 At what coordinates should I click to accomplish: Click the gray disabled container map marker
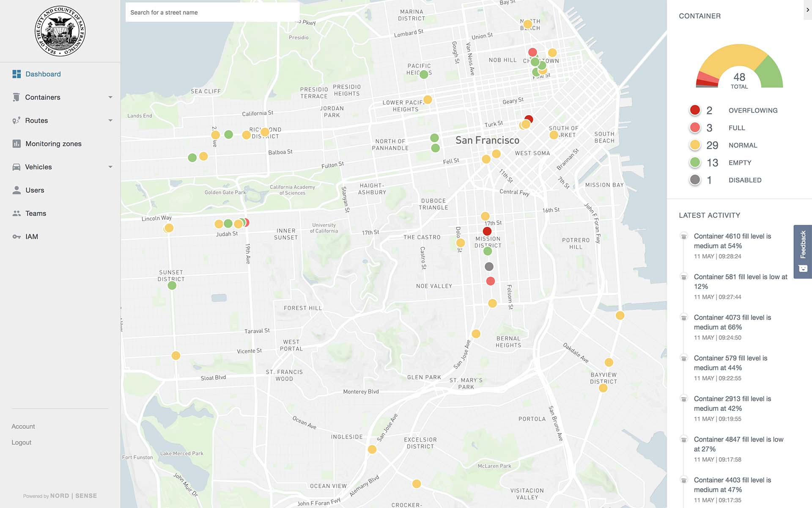tap(489, 267)
